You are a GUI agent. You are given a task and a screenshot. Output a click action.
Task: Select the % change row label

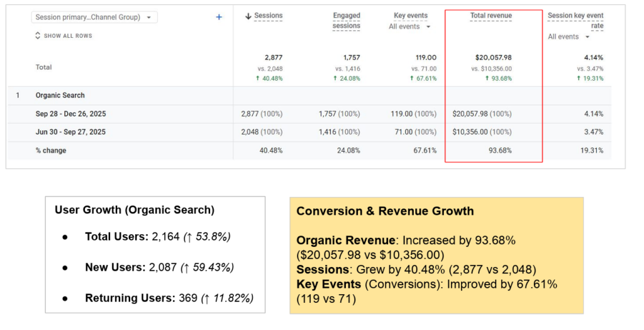51,151
